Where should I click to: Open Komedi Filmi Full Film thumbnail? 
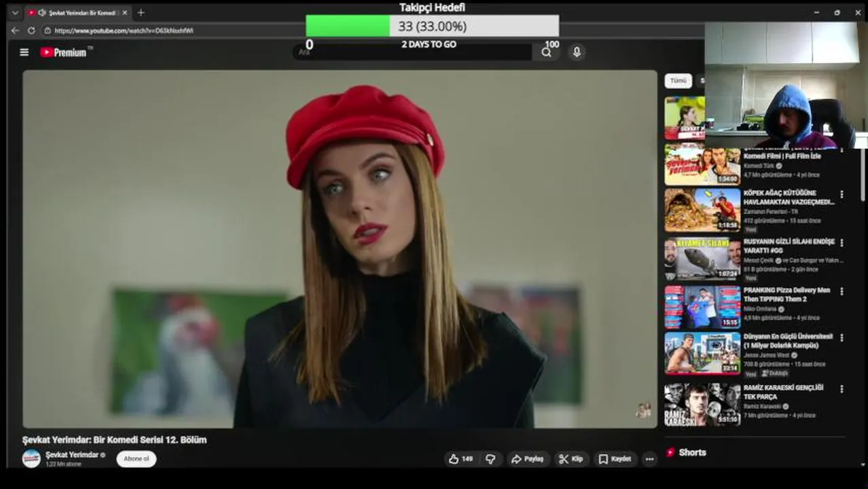tap(702, 164)
